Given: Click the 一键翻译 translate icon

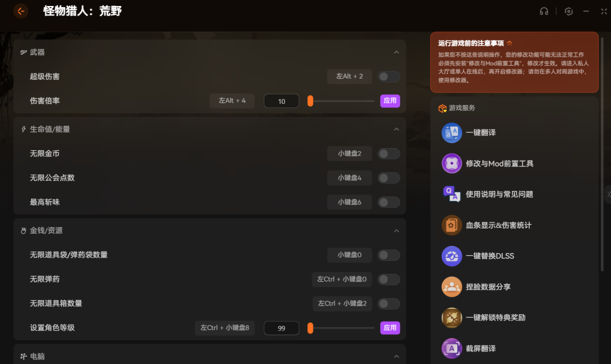Looking at the screenshot, I should [452, 132].
